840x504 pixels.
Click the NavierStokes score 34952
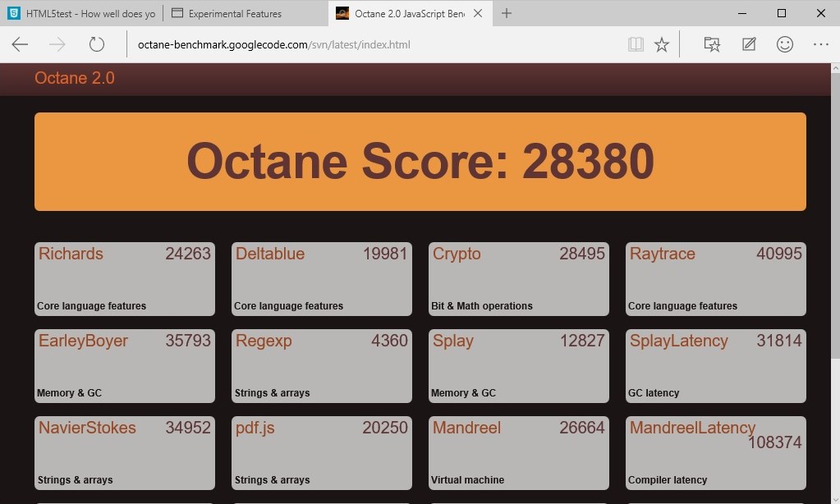[188, 428]
